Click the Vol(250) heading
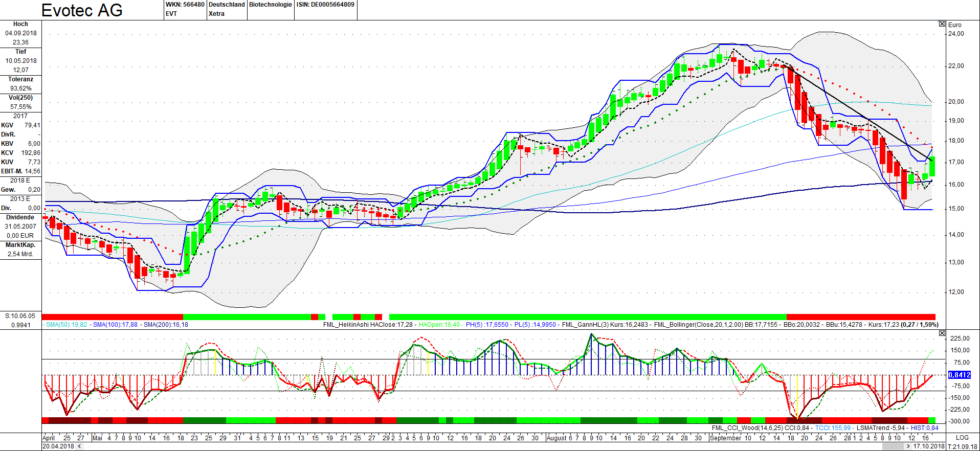 click(20, 98)
